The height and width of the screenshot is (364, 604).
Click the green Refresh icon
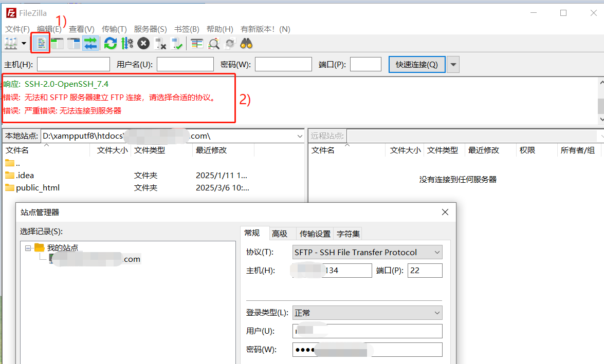tap(110, 44)
